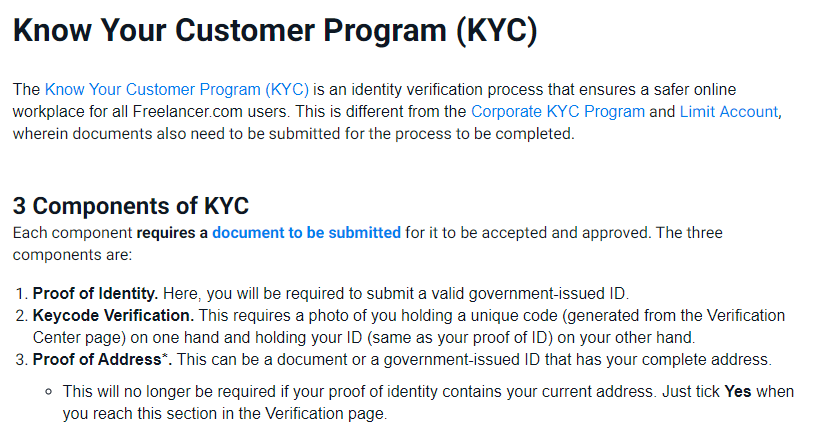Open the 'document to be submitted' link

306,232
